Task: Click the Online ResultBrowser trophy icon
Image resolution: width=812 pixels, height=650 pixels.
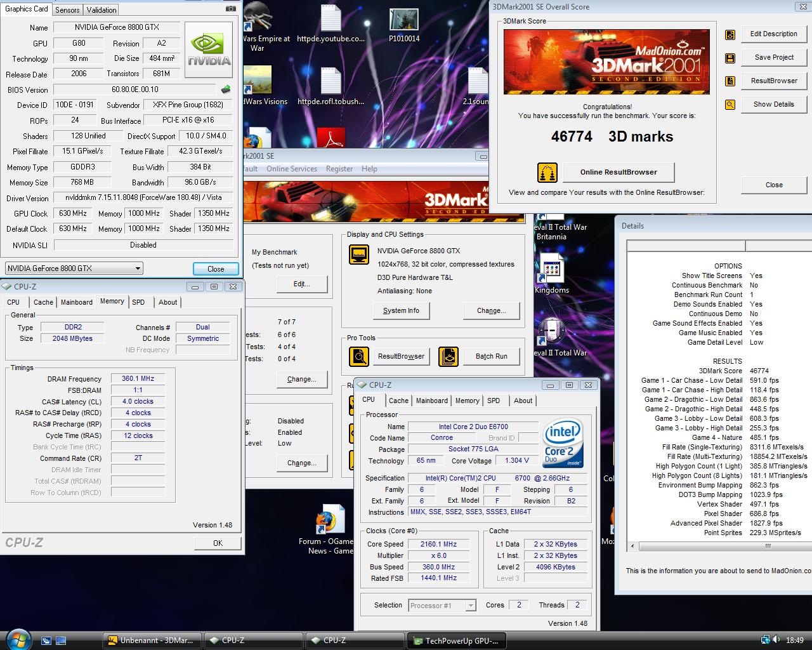Action: click(547, 172)
